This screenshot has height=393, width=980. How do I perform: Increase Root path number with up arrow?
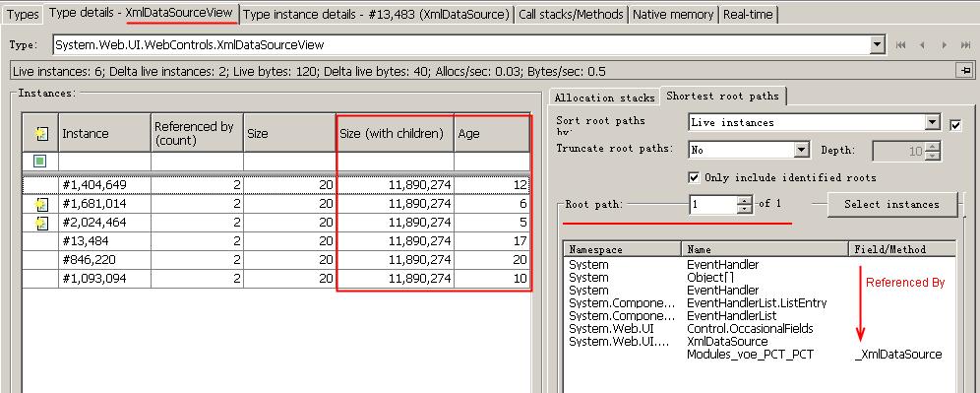click(x=744, y=200)
